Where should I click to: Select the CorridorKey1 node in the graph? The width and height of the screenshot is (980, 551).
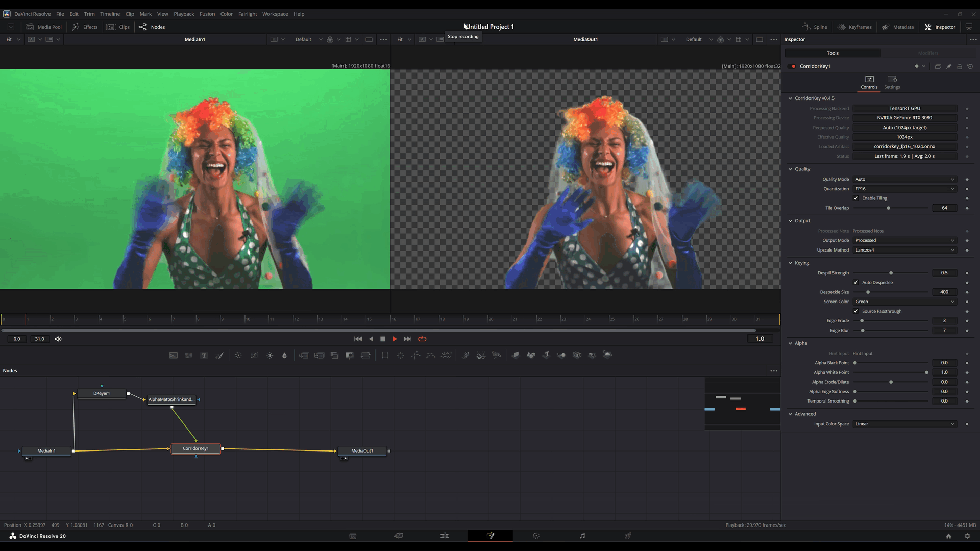(195, 448)
